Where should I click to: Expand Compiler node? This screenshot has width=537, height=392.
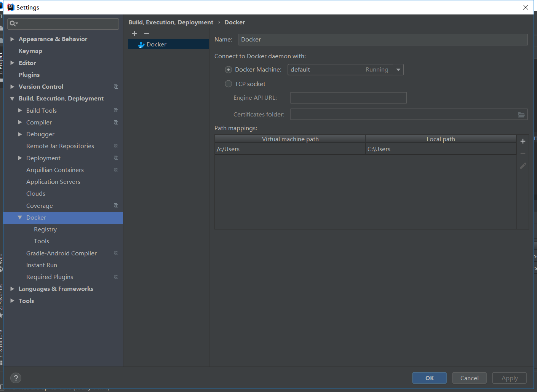(x=20, y=122)
